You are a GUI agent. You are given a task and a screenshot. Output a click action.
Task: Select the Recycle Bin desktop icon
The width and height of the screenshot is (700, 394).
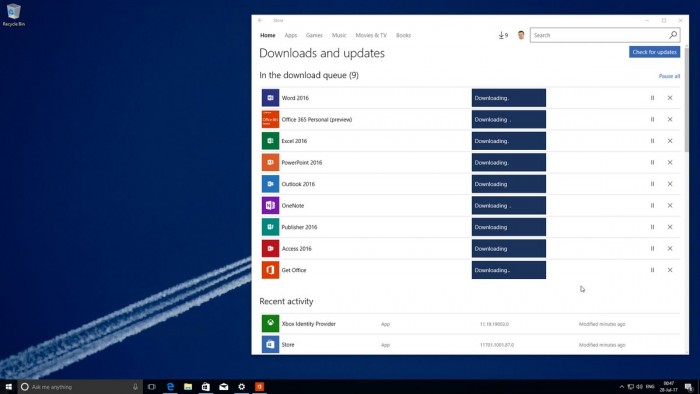14,15
